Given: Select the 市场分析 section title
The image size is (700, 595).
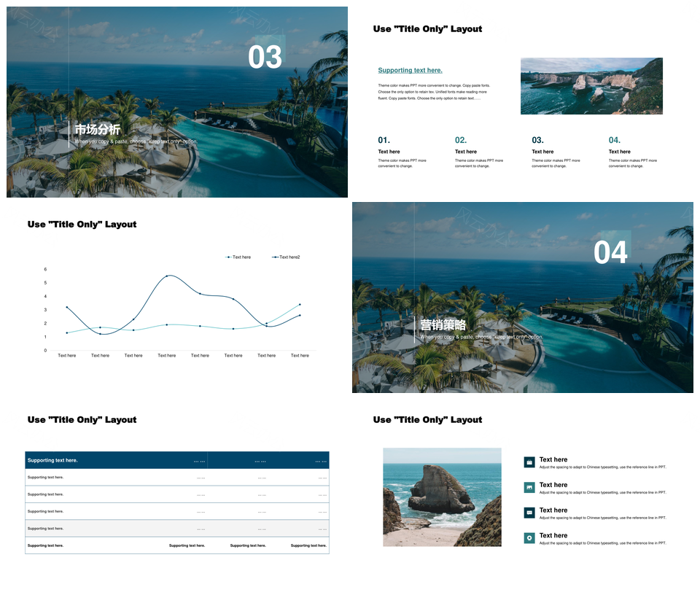Looking at the screenshot, I should (x=97, y=129).
